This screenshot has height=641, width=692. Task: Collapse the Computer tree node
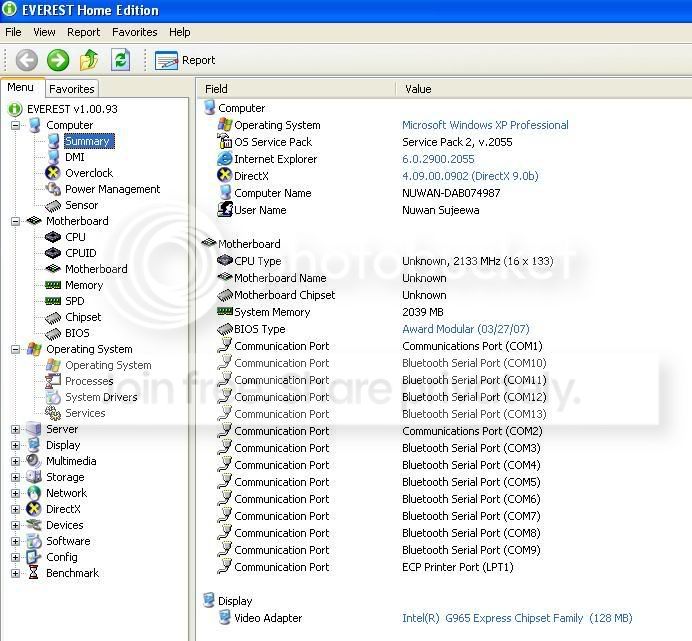pyautogui.click(x=15, y=125)
